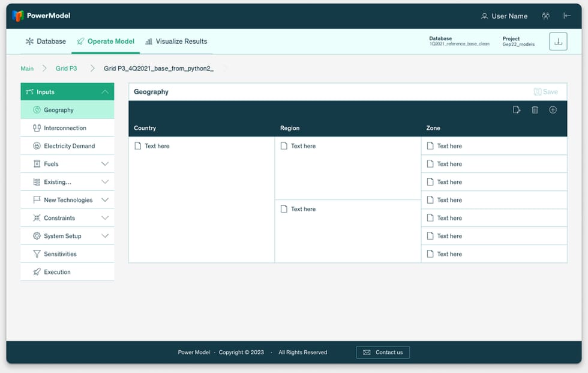Expand the New Technologies chevron
588x373 pixels.
pyautogui.click(x=105, y=200)
